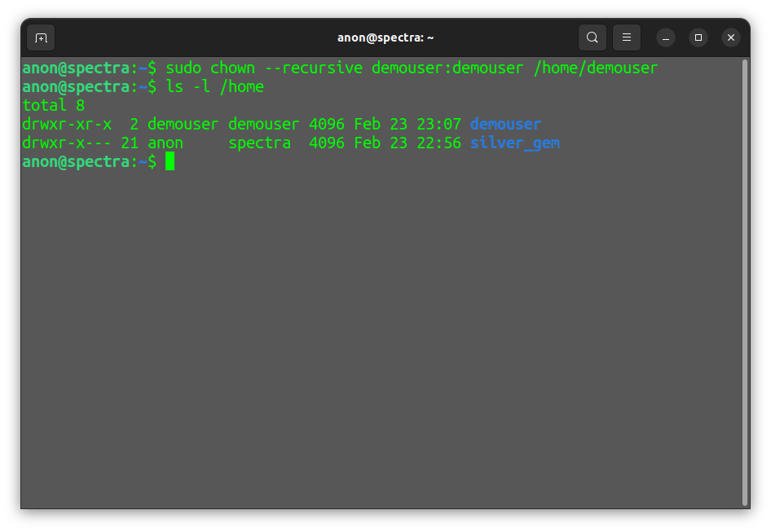The width and height of the screenshot is (771, 532).
Task: Click the green cursor block at prompt
Action: 170,161
